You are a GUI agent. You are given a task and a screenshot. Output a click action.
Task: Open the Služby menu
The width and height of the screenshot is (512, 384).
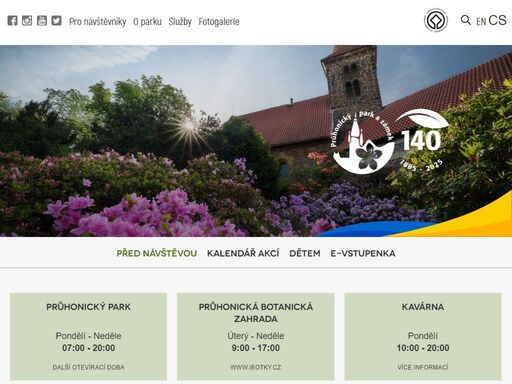coord(180,22)
